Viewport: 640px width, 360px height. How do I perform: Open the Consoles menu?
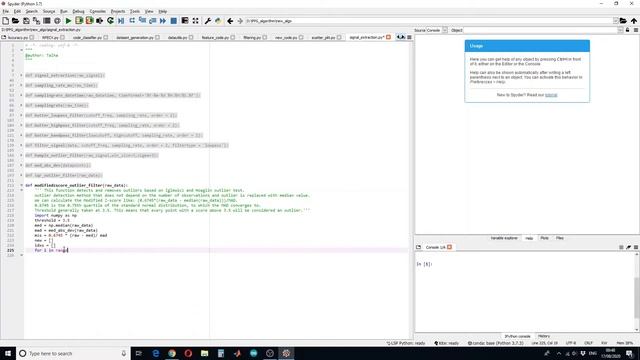[98, 11]
